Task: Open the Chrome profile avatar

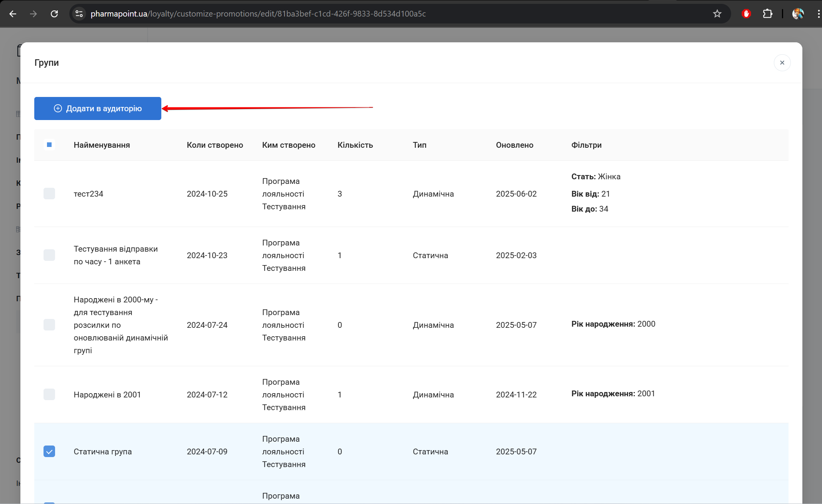Action: tap(798, 14)
